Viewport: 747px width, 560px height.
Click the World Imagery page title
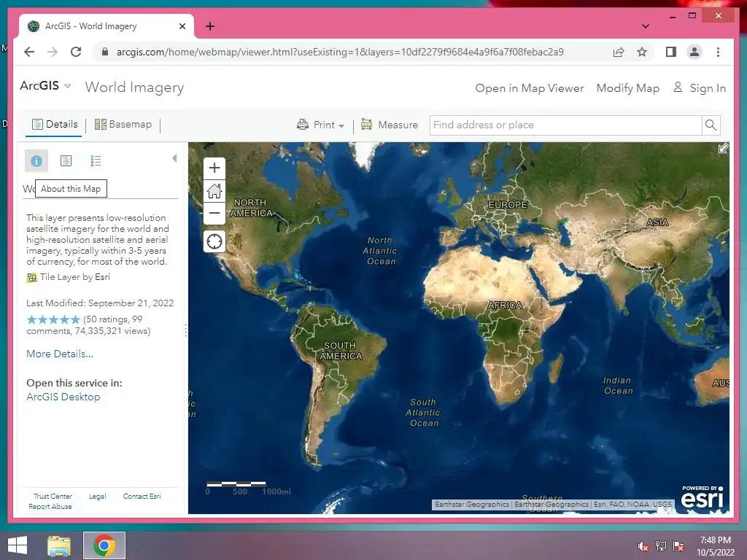[134, 87]
